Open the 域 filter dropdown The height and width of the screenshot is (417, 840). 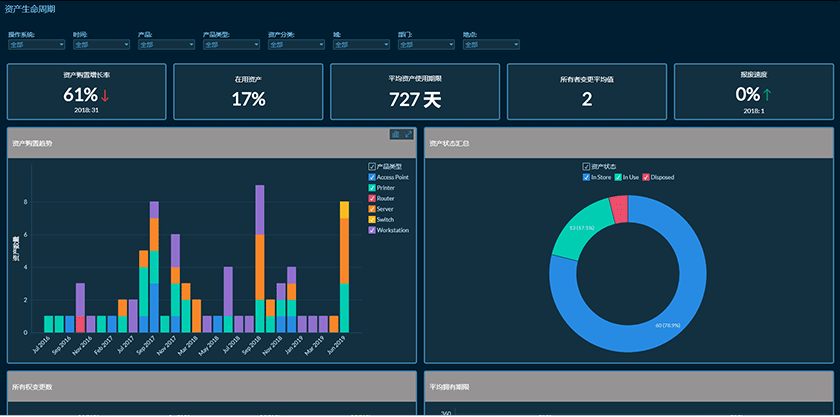coord(361,45)
